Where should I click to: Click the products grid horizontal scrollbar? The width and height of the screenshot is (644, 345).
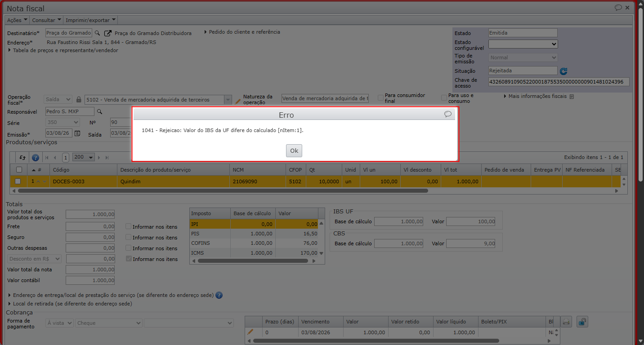(x=223, y=191)
